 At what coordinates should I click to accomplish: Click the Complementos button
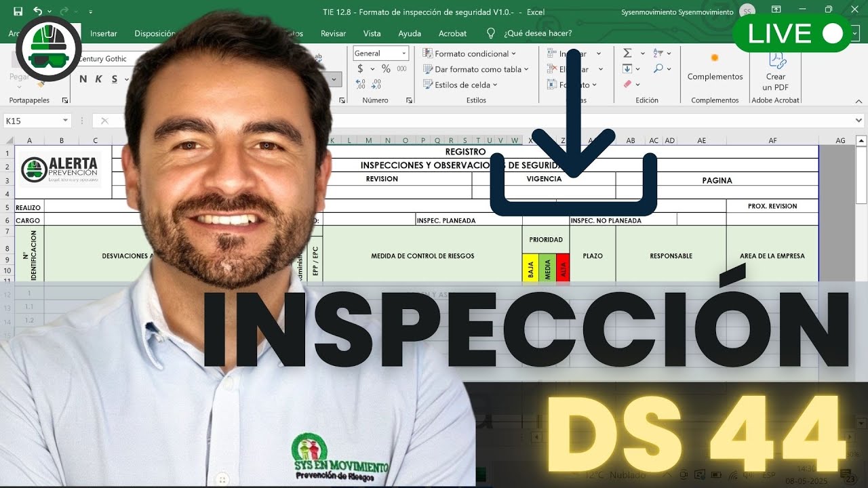click(x=715, y=68)
